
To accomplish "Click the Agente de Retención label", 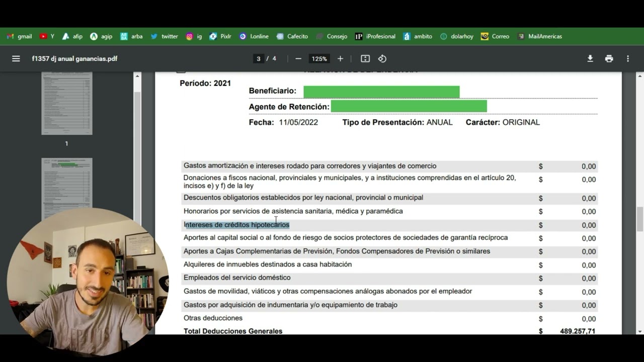I will [289, 107].
